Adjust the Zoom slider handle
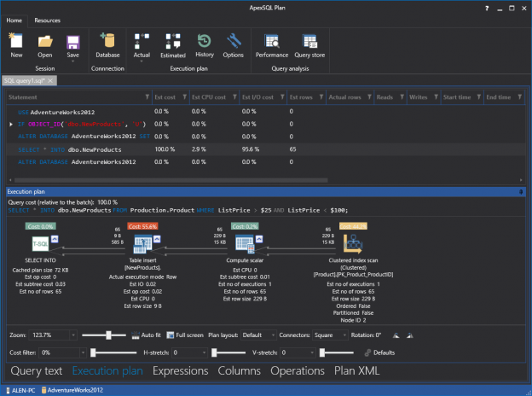532x396 pixels. pos(108,335)
